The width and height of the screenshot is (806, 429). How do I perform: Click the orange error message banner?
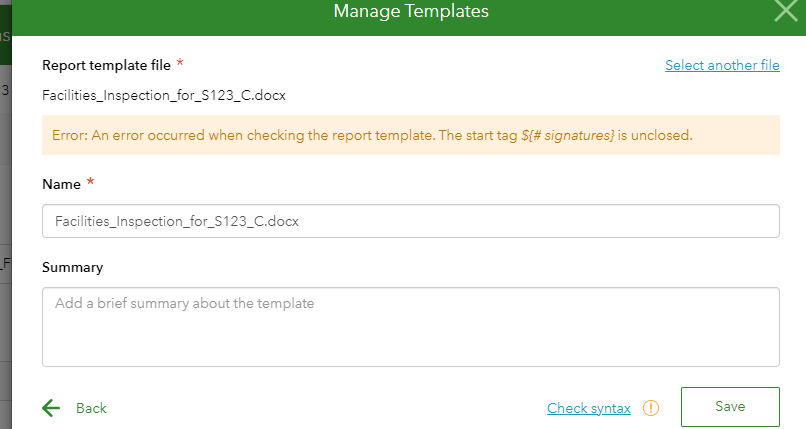pyautogui.click(x=410, y=135)
